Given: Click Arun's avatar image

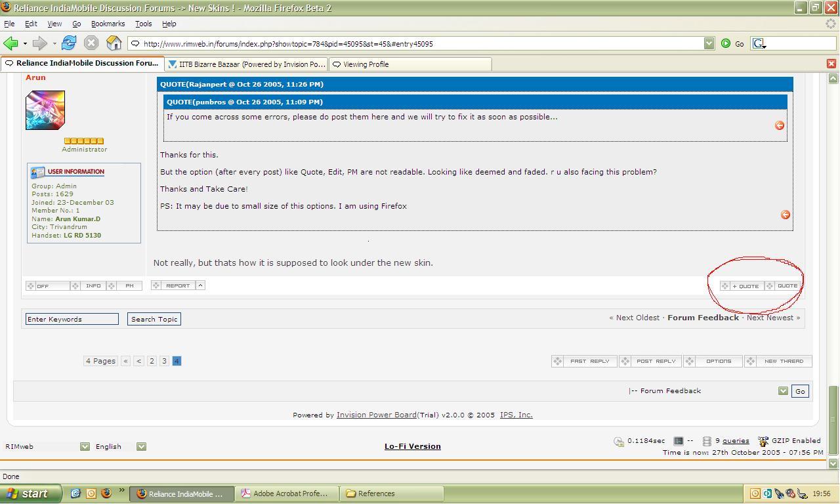Looking at the screenshot, I should [45, 110].
